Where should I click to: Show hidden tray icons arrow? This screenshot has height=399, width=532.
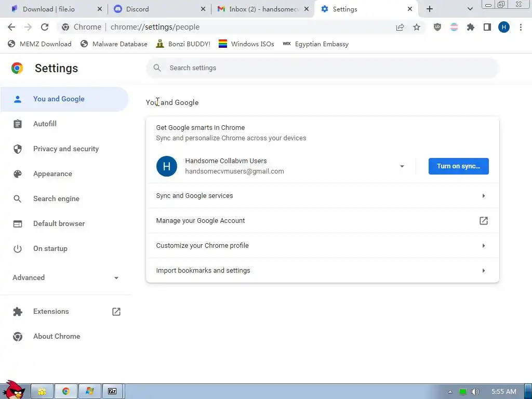coord(450,392)
